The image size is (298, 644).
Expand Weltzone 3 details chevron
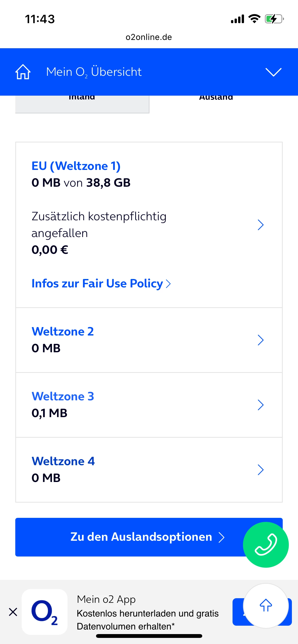tap(260, 405)
